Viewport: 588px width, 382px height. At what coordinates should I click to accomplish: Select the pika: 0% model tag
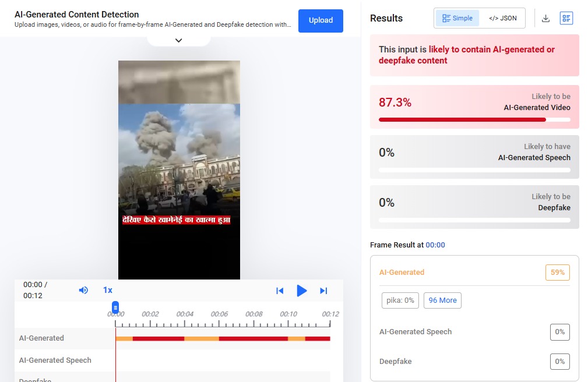[x=400, y=300]
